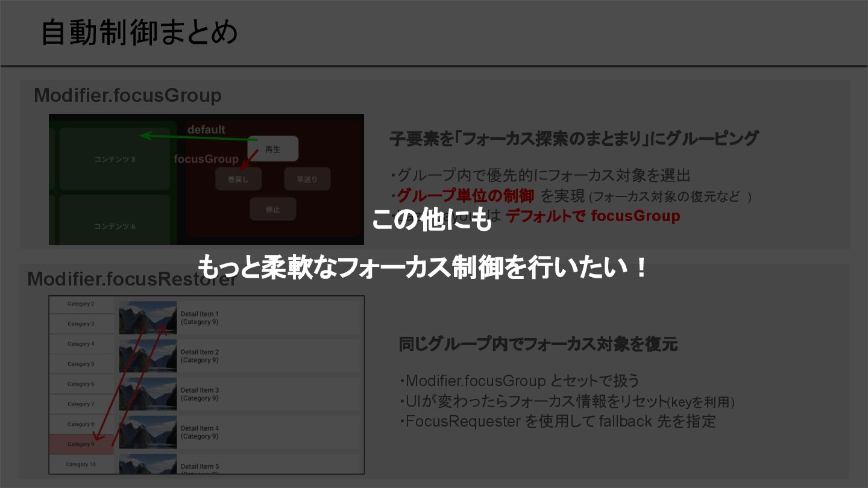
Task: Click the 早送り button
Action: [x=307, y=179]
